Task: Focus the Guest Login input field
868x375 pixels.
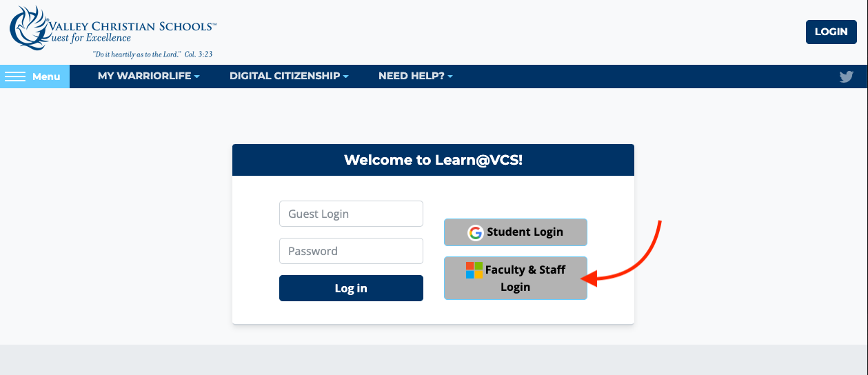Action: [351, 214]
